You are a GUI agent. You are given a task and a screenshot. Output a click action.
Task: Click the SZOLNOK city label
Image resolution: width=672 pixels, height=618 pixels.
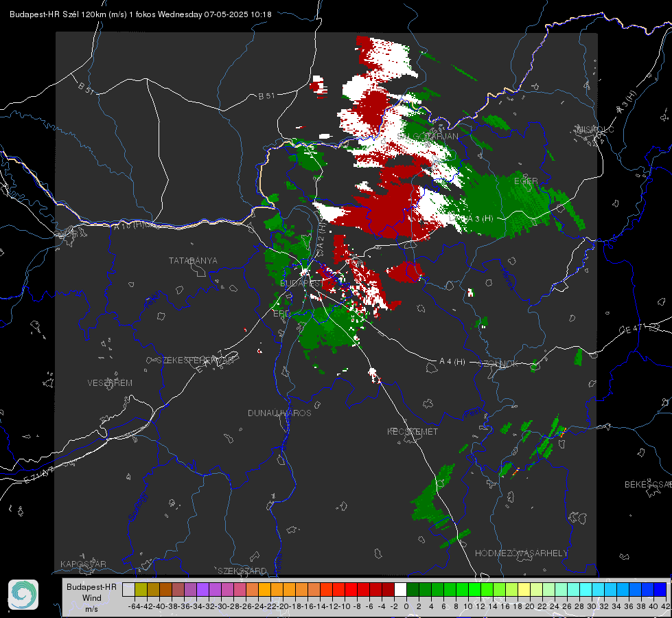click(x=498, y=364)
